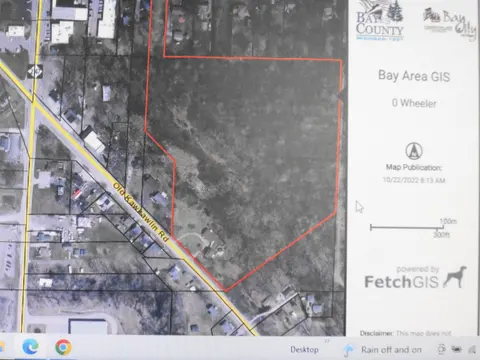Click the Disclaimer text
This screenshot has width=480, height=360.
pyautogui.click(x=405, y=333)
